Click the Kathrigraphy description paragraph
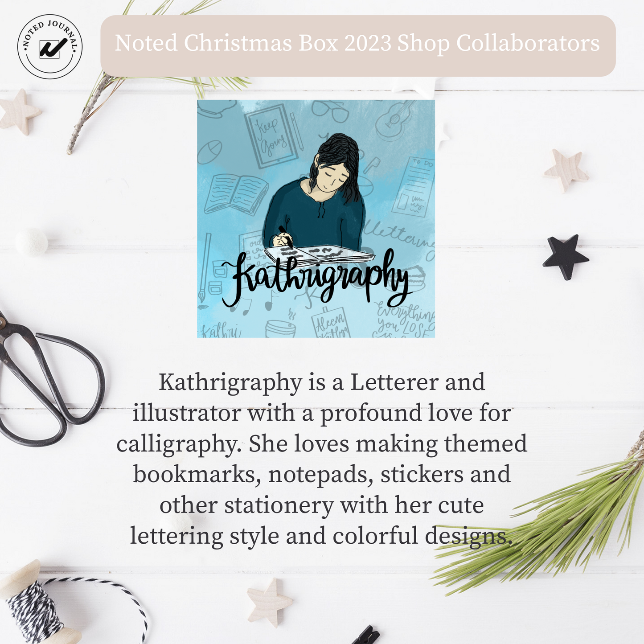Screen dimensions: 644x644 pyautogui.click(x=322, y=459)
